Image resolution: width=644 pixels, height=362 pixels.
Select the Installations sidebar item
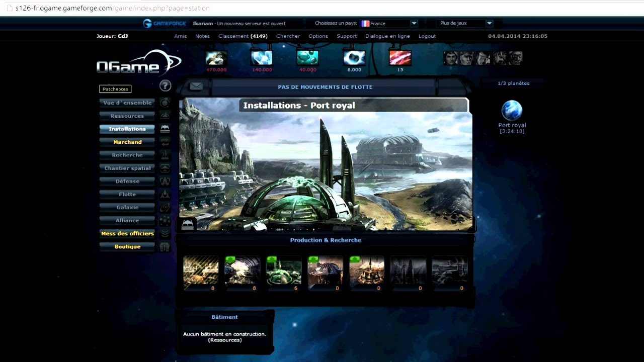(x=127, y=129)
